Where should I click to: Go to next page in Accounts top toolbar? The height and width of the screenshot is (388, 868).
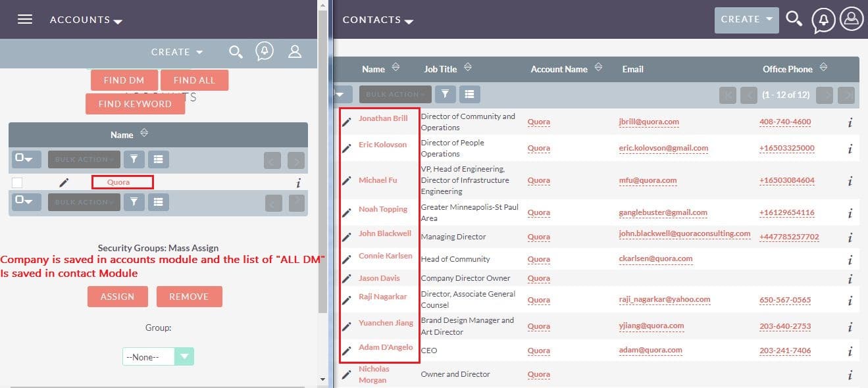coord(296,160)
